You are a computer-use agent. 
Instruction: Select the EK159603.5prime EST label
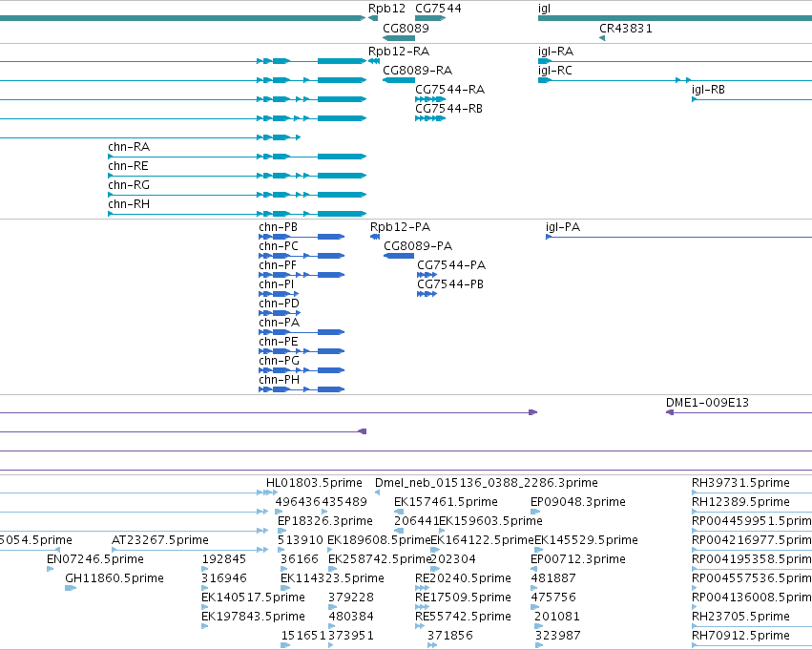tap(491, 521)
